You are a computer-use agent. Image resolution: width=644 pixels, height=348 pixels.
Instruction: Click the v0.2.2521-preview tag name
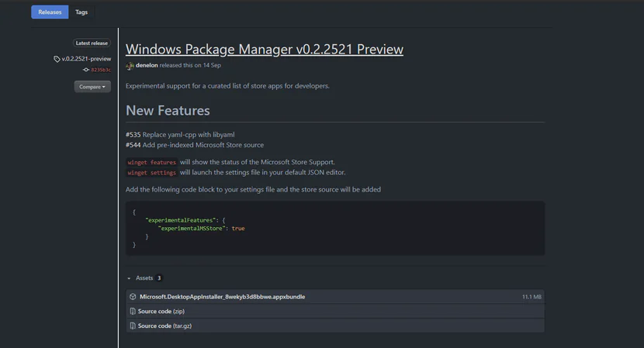click(x=86, y=59)
